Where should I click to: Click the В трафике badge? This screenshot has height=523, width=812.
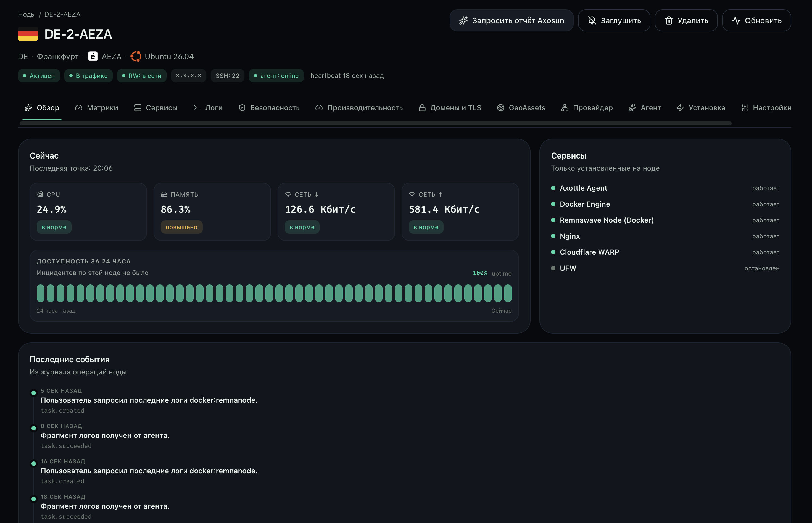pyautogui.click(x=88, y=76)
